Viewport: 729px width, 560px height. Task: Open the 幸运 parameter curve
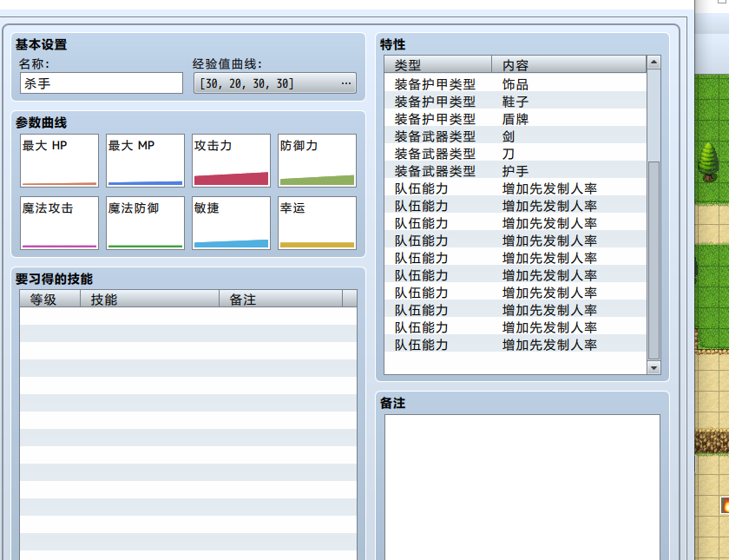317,223
